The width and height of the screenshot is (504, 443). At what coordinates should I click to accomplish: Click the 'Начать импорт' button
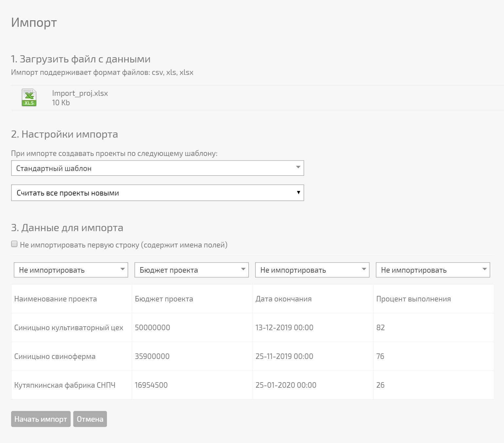(x=41, y=419)
